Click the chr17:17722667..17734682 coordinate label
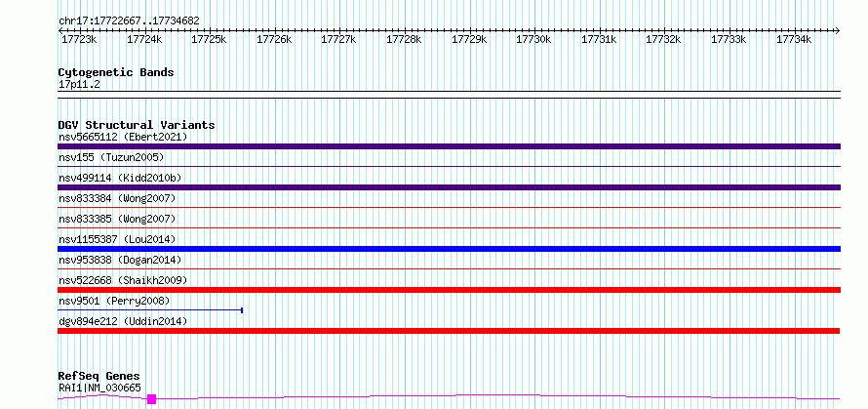 click(x=129, y=20)
